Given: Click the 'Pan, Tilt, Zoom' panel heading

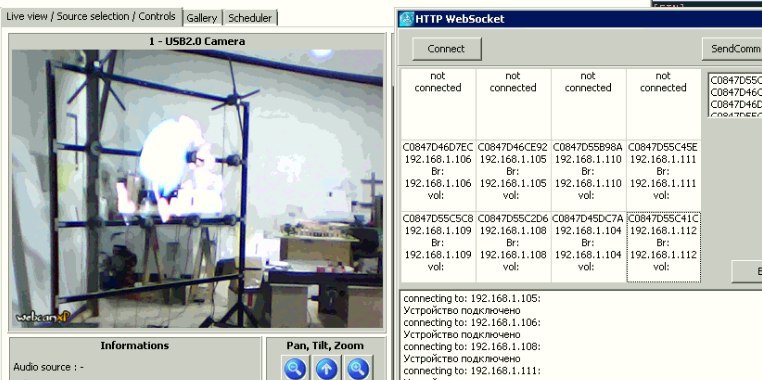Looking at the screenshot, I should (x=325, y=345).
